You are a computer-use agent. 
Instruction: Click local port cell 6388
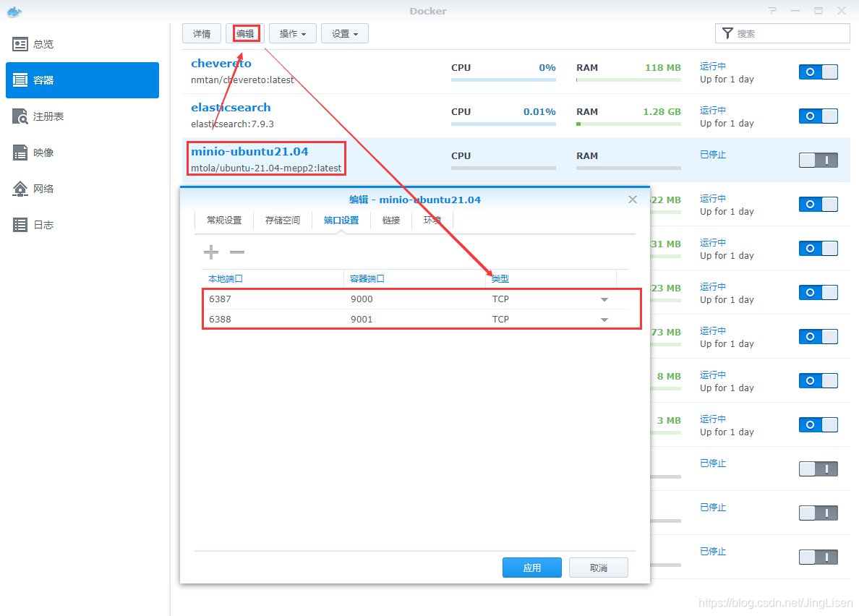point(273,320)
